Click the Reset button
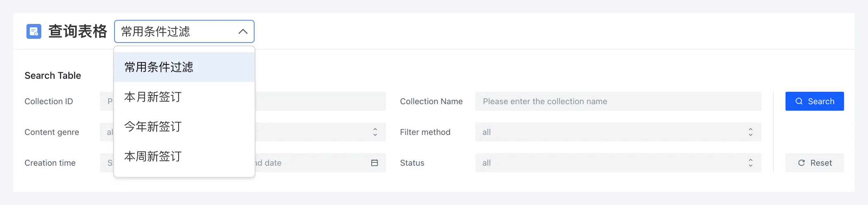 tap(814, 163)
